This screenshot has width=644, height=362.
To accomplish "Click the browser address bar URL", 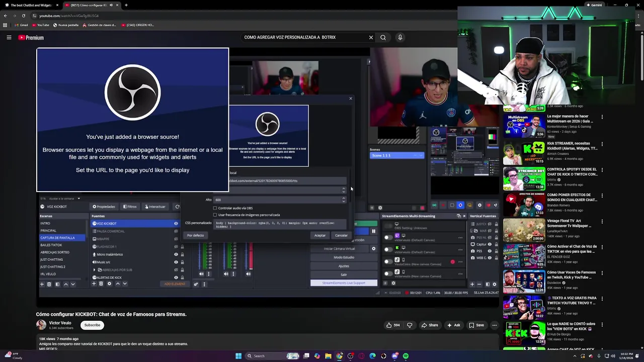I will (69, 16).
